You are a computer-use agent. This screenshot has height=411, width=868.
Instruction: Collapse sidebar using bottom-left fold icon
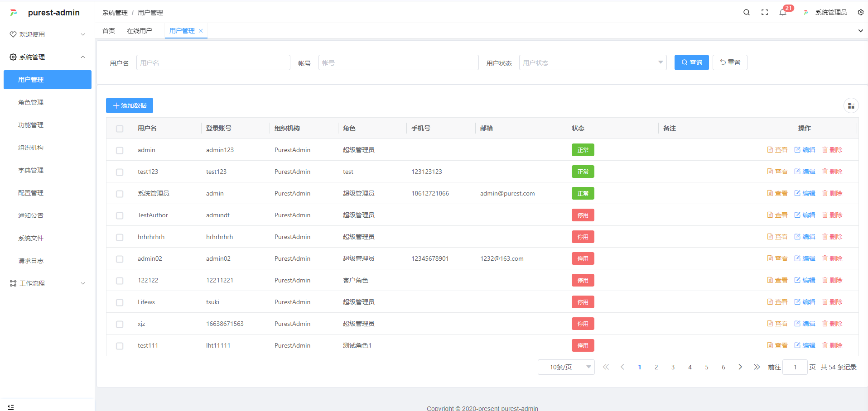(11, 407)
